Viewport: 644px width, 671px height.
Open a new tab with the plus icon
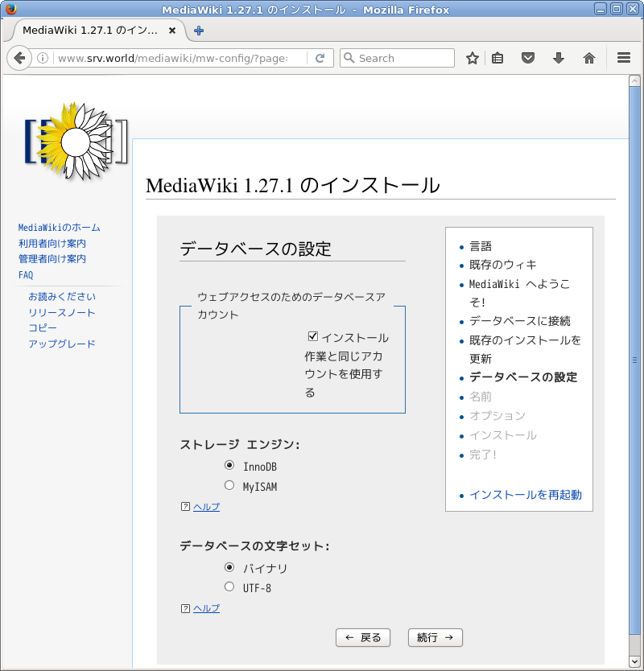point(199,31)
